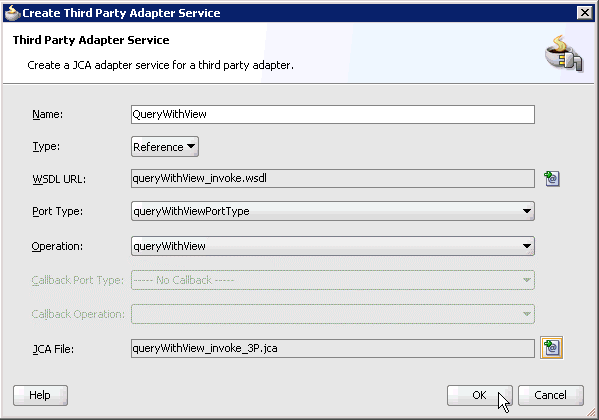Click the JCA File: label
This screenshot has width=599, height=420.
pyautogui.click(x=53, y=349)
